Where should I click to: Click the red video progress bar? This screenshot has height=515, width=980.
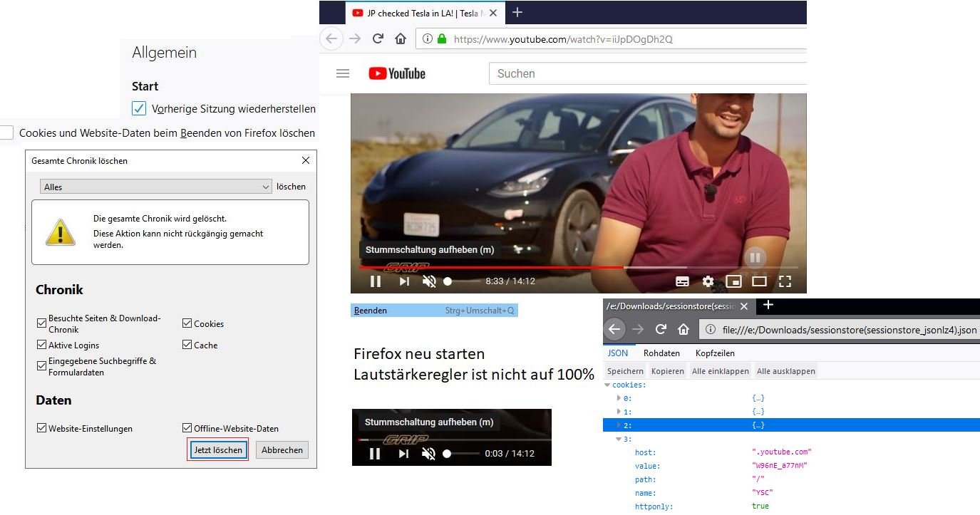(x=490, y=267)
